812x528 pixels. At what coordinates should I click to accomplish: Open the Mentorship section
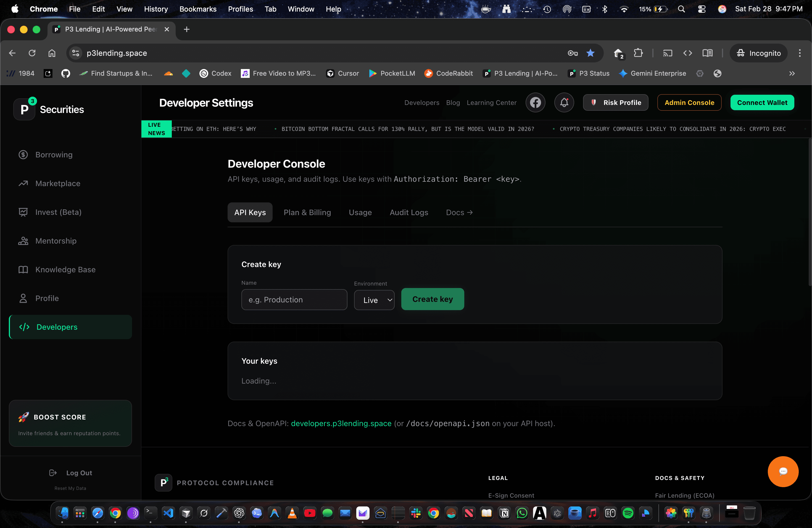(56, 241)
